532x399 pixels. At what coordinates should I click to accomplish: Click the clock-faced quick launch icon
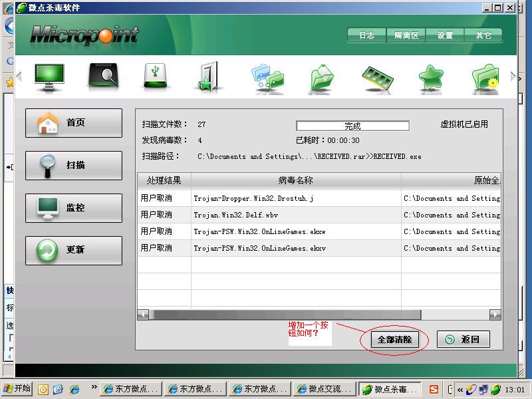coord(43,389)
